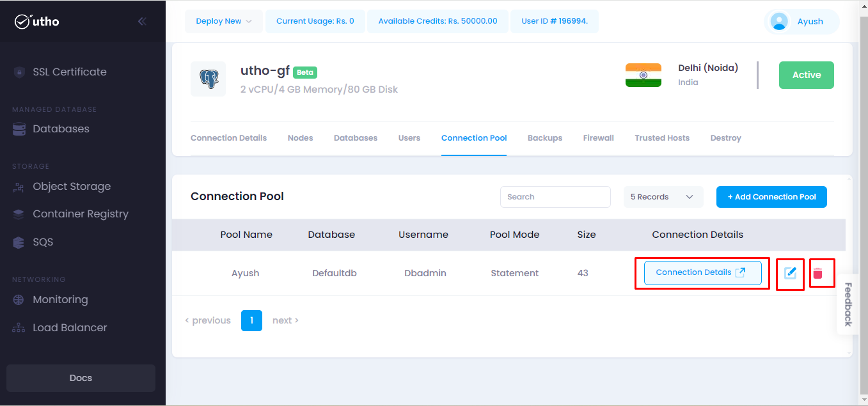Click the Pool Name column header
This screenshot has width=868, height=406.
[x=246, y=235]
